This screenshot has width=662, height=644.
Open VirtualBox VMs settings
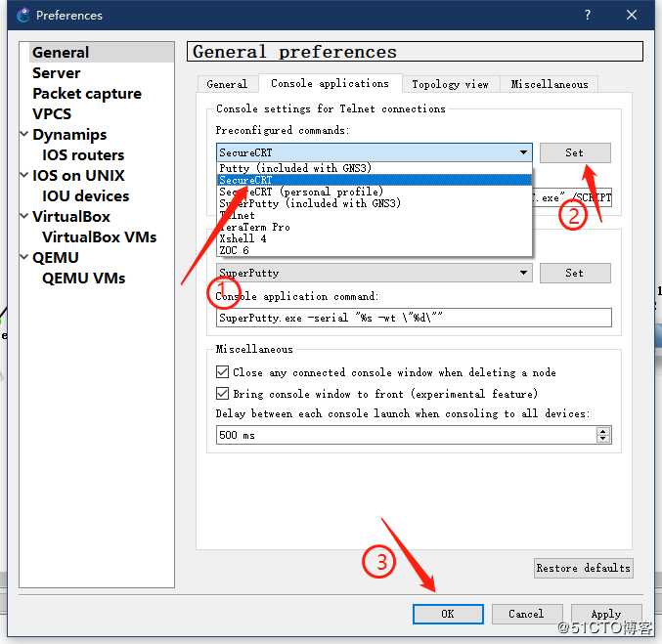pyautogui.click(x=99, y=237)
